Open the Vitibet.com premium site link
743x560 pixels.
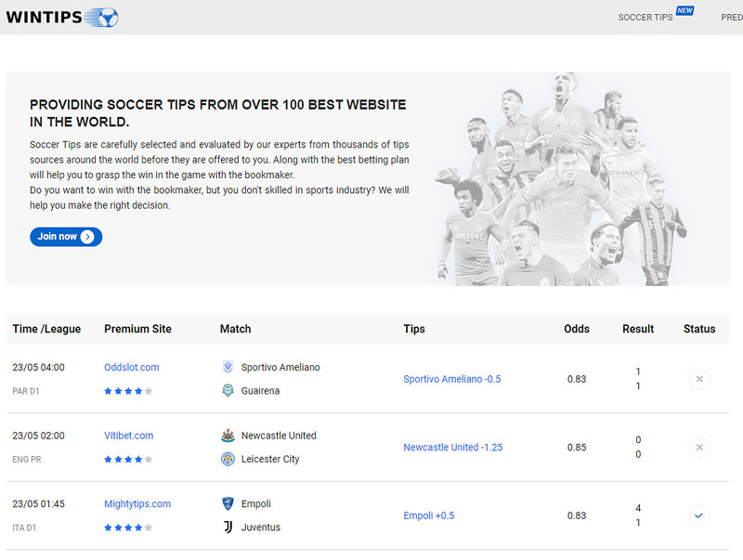pos(129,436)
